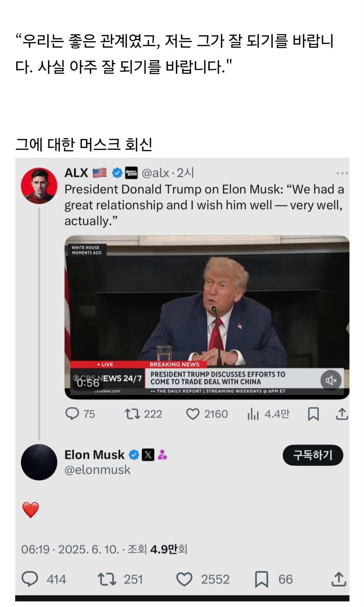This screenshot has width=364, height=607.
Task: Reply to Elon Musk's tweet with 414 replies
Action: [x=30, y=579]
